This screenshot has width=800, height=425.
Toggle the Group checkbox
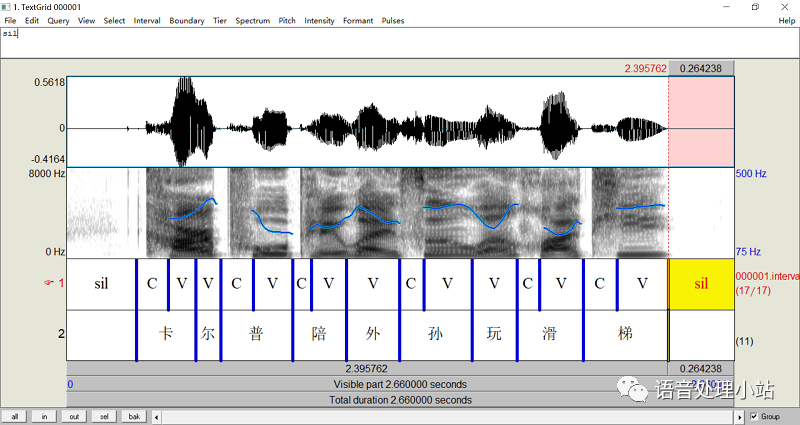(x=754, y=416)
